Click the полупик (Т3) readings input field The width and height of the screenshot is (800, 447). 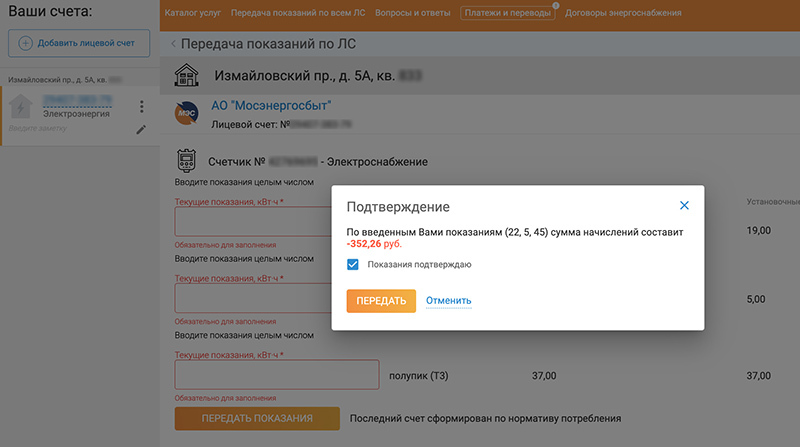click(x=277, y=375)
